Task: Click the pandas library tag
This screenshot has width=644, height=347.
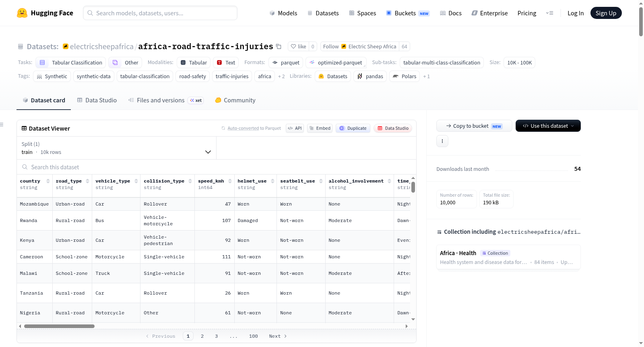Action: (x=370, y=76)
